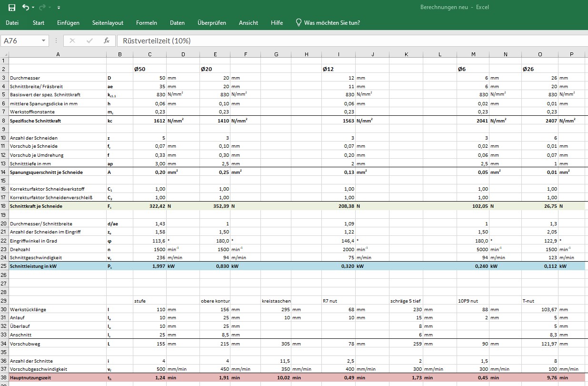
Task: Click the lightbulb 'Was möchten Sie tun?' search
Action: [328, 22]
